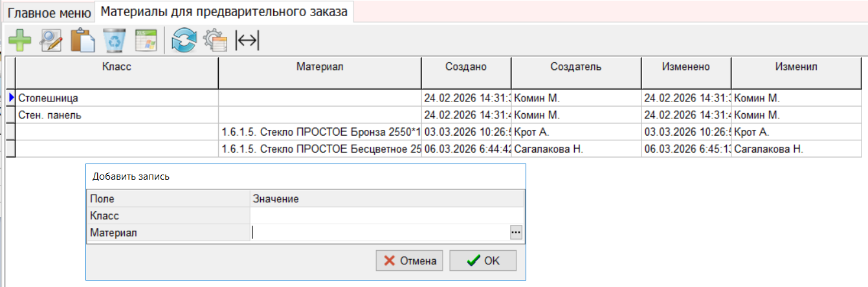
Task: Click the Материал value input field
Action: point(379,233)
